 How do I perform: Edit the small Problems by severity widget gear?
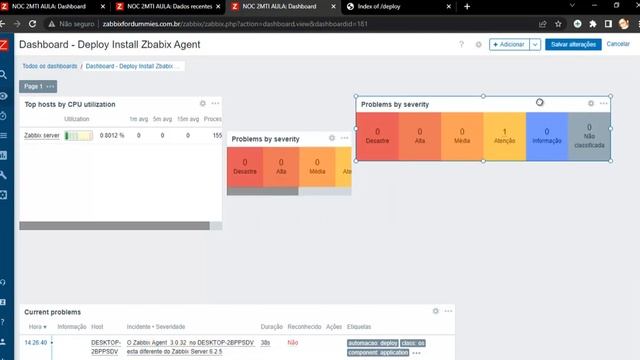click(332, 138)
